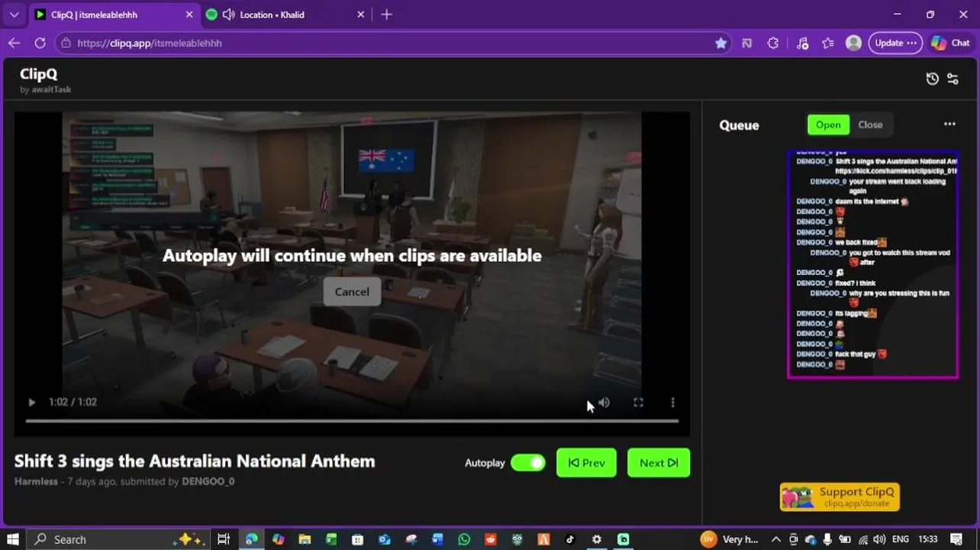Open a new browser tab

click(x=386, y=15)
